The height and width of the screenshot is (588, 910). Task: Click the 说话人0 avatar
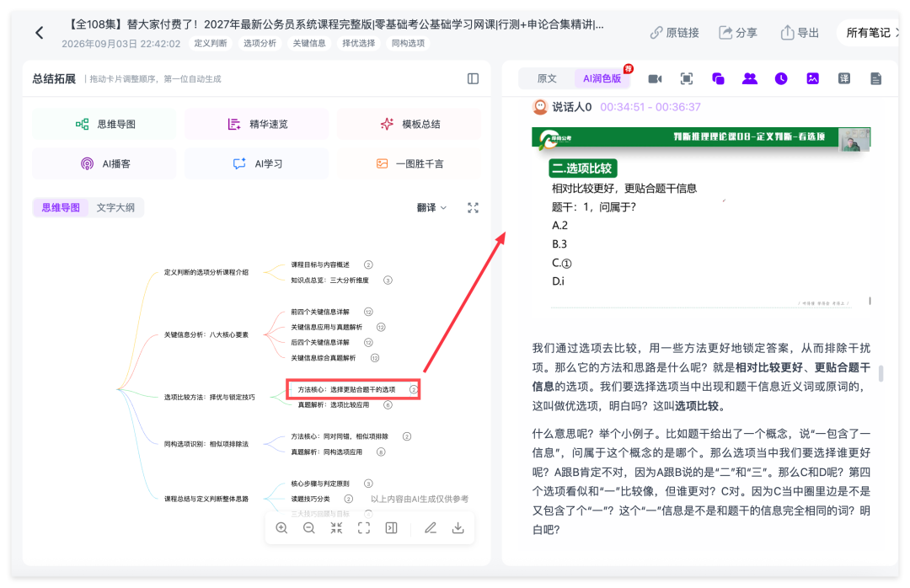[x=540, y=107]
